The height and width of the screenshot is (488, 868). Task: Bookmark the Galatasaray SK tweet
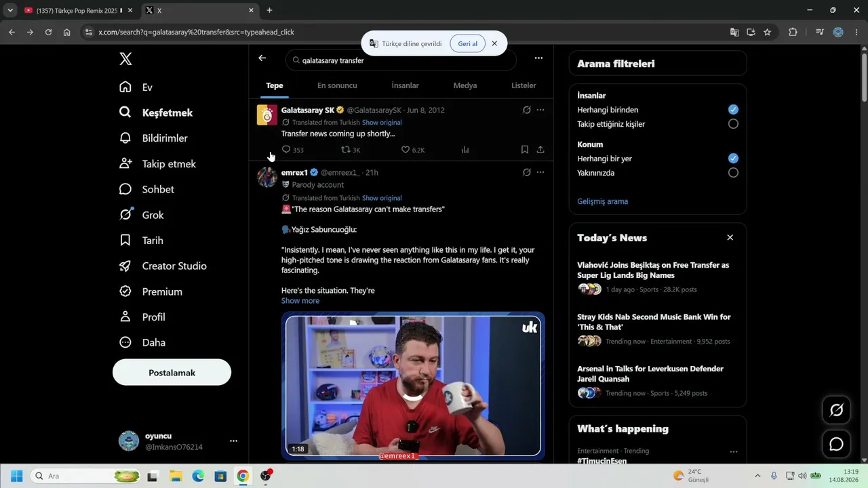coord(525,150)
